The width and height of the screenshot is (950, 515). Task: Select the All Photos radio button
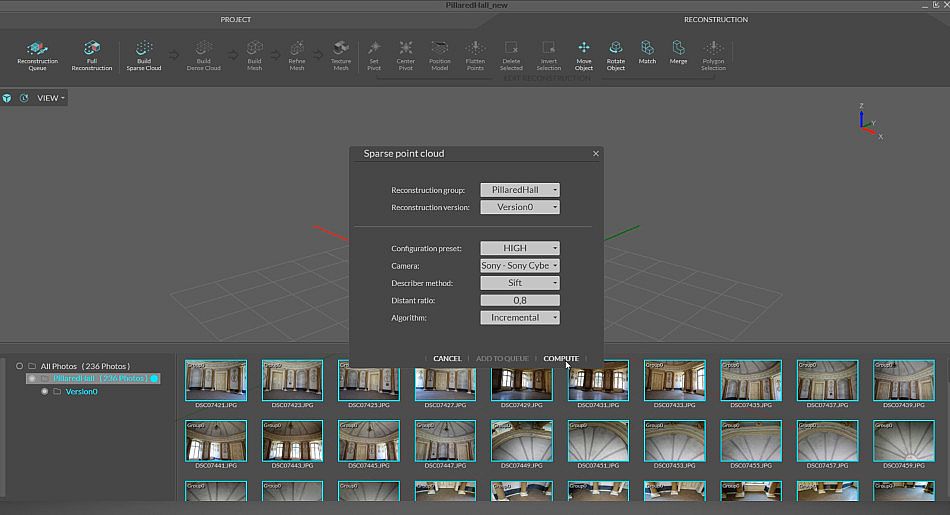(x=19, y=366)
